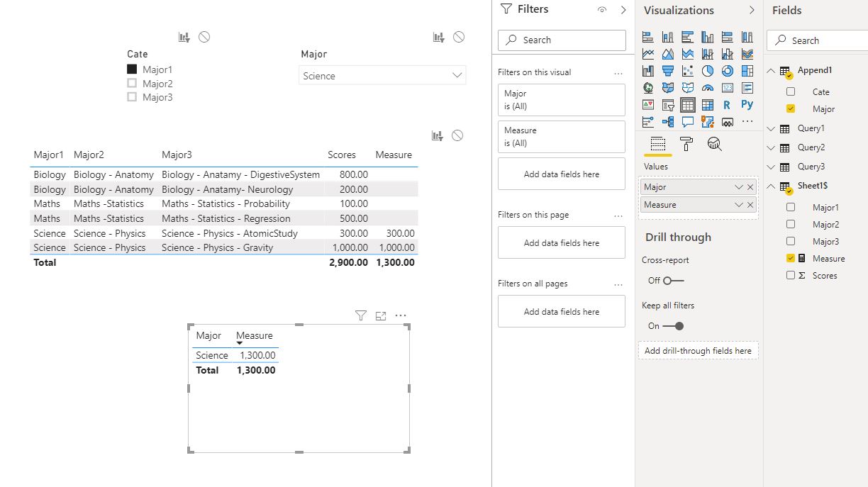Viewport: 868px width, 487px height.
Task: Select the Decomposition tree visual
Action: click(x=667, y=122)
